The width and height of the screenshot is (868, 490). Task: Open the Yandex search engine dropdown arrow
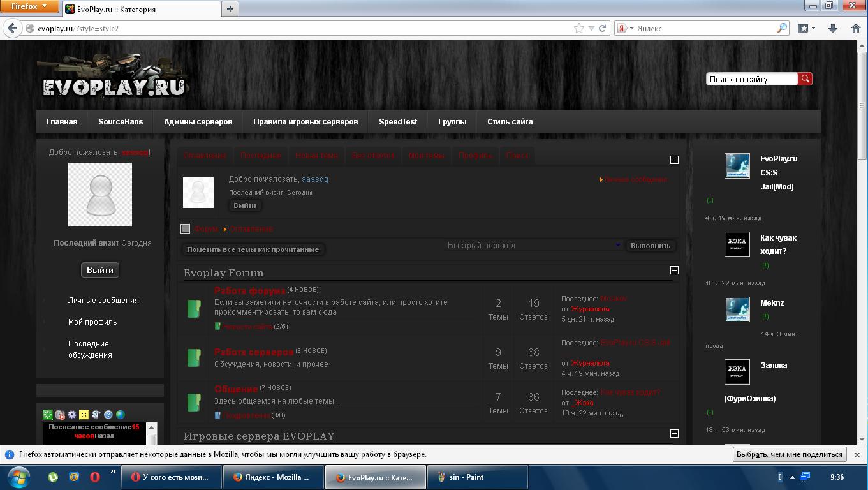[x=631, y=29]
